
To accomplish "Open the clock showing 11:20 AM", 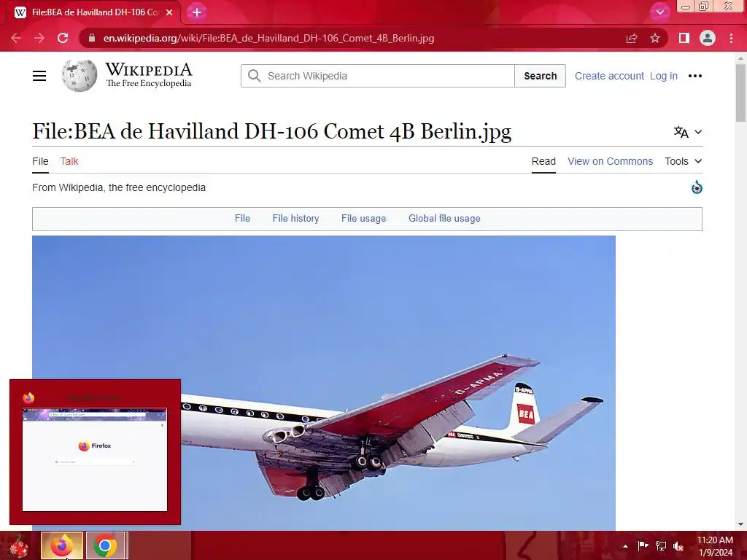I will click(715, 546).
